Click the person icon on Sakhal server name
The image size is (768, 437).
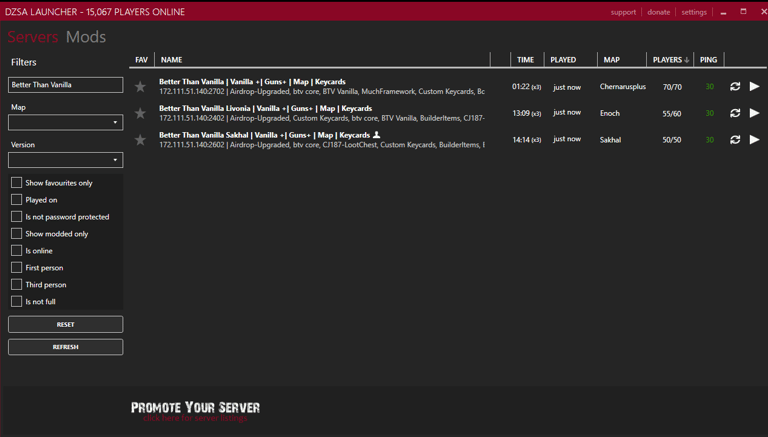(376, 134)
